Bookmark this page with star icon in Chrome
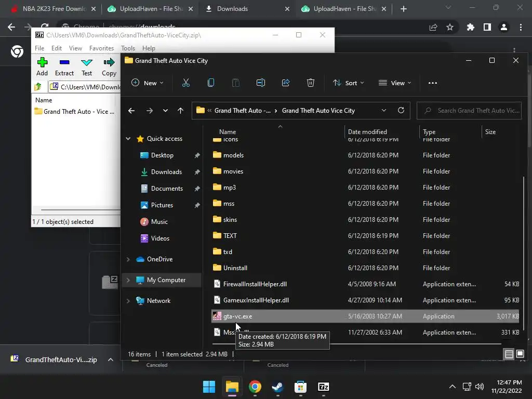Image resolution: width=532 pixels, height=399 pixels. point(450,27)
